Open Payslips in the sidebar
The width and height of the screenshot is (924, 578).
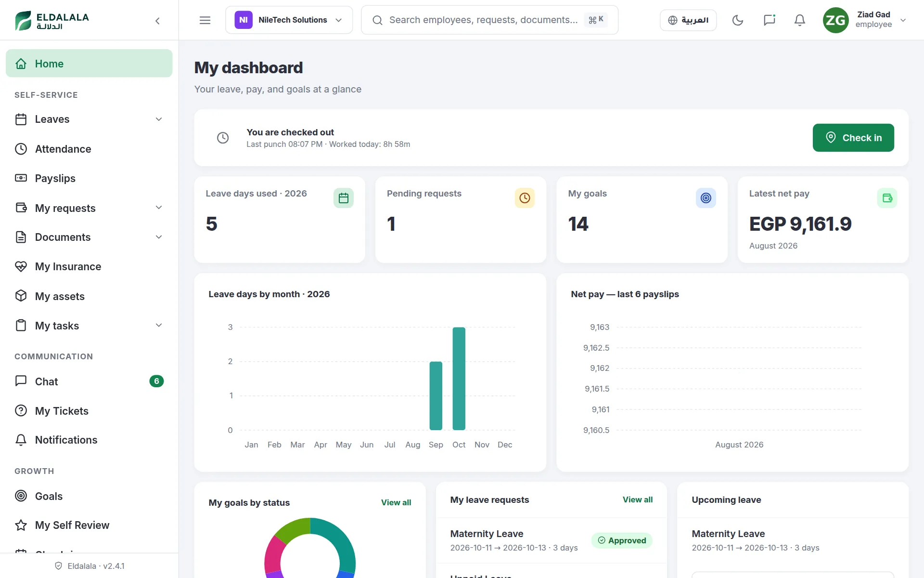pos(89,178)
